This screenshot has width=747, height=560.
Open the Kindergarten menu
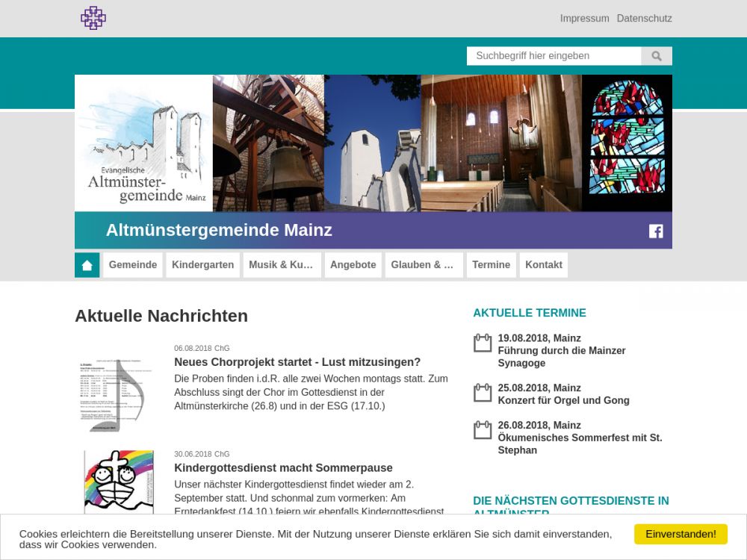click(202, 265)
